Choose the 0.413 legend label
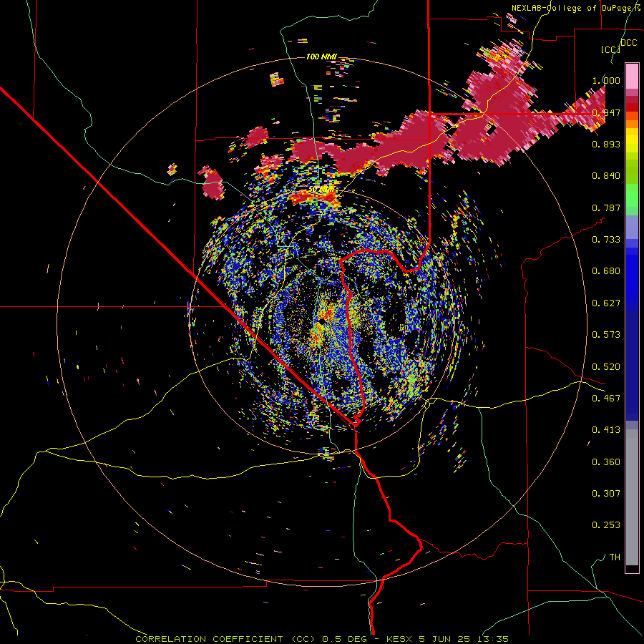The image size is (644, 644). [606, 430]
